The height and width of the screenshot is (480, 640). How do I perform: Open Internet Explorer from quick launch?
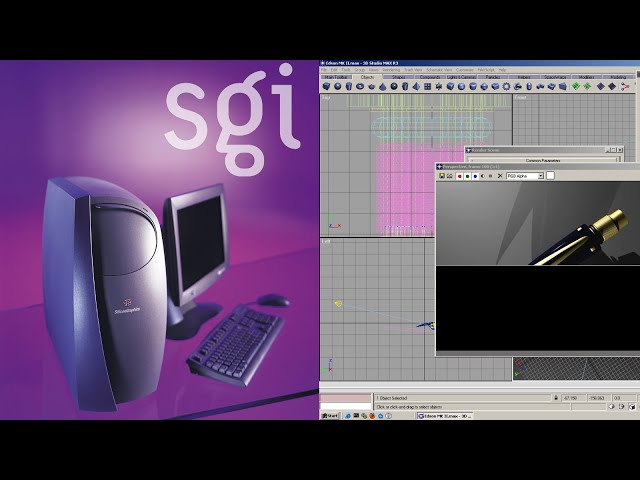348,416
